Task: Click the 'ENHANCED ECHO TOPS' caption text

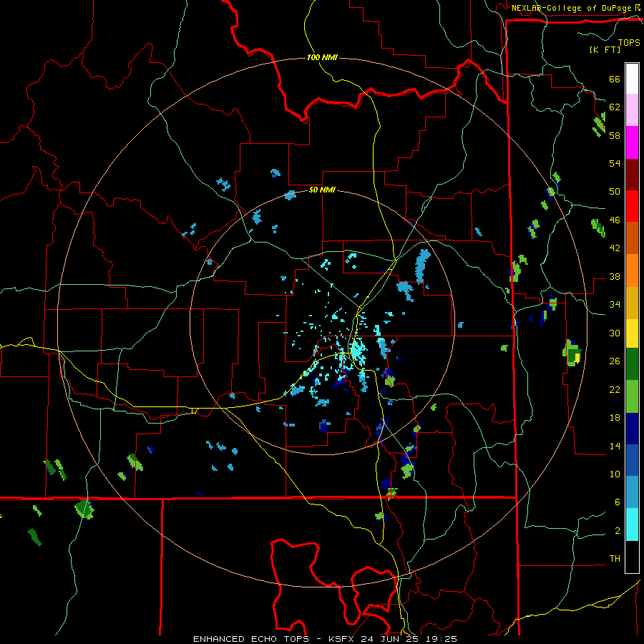Action: point(251,639)
